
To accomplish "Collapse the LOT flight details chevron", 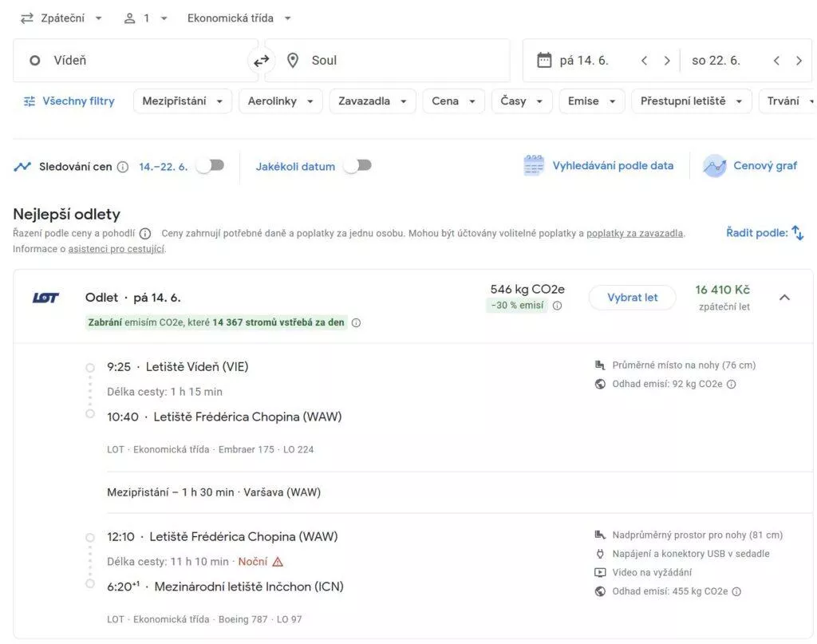I will [784, 298].
